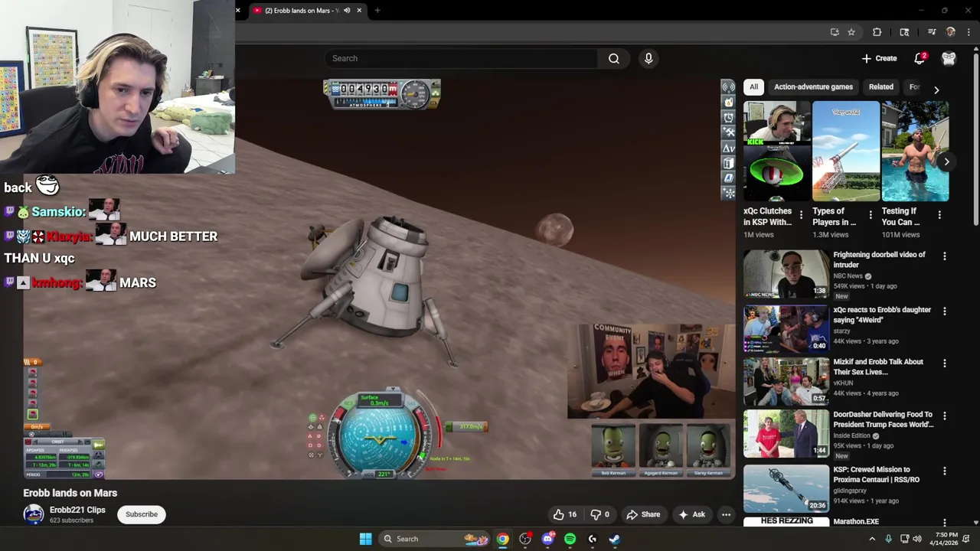Image resolution: width=980 pixels, height=551 pixels.
Task: Open menu for DoorDasher Delivering Food video
Action: point(945,416)
